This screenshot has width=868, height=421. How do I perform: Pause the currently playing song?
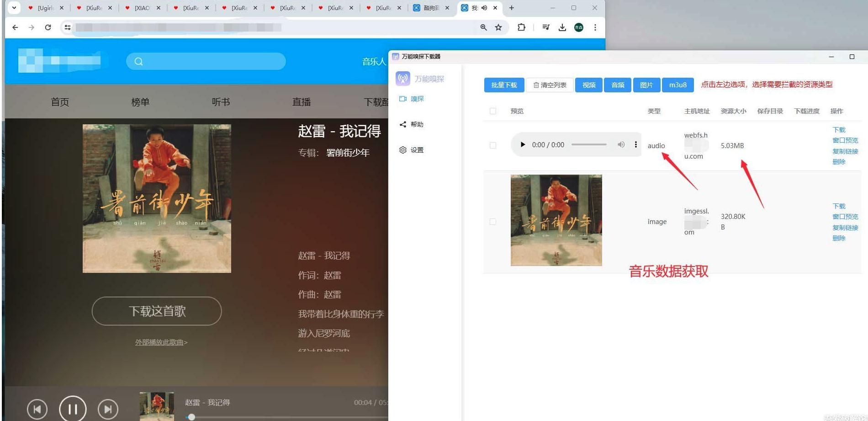(x=73, y=409)
